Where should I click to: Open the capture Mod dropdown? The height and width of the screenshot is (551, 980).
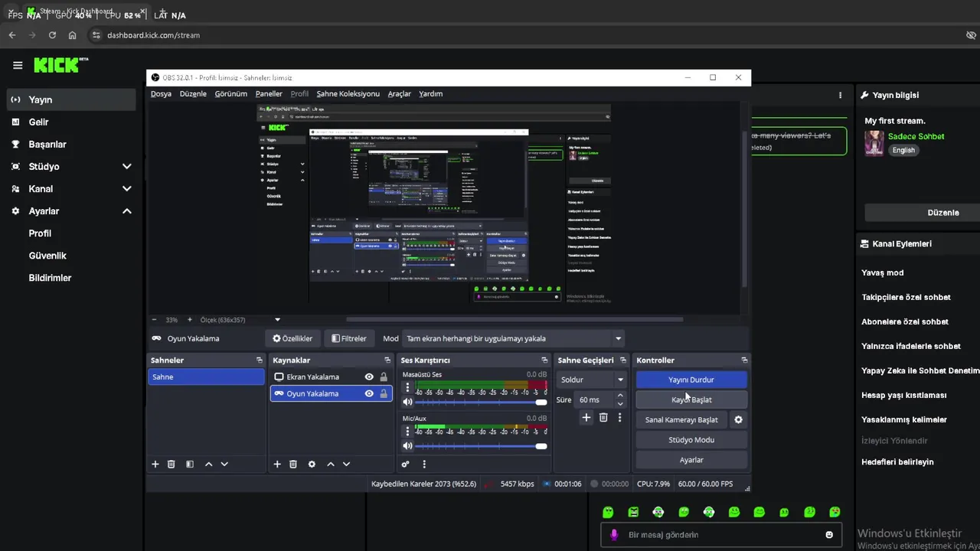point(513,338)
